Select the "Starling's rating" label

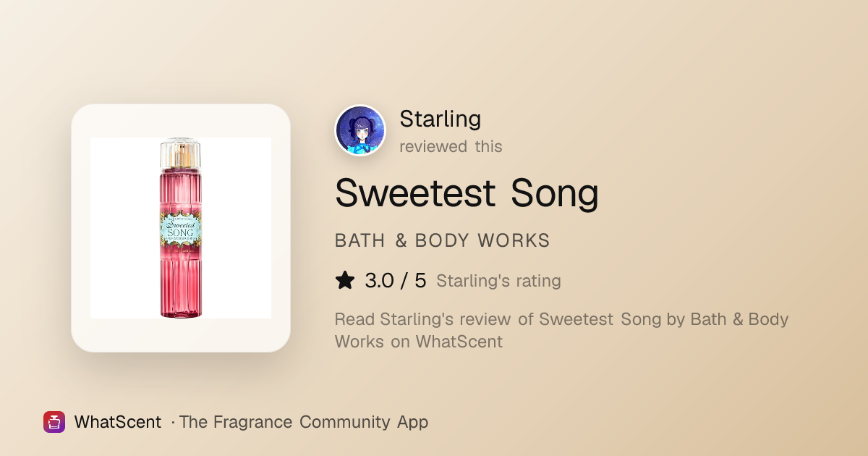[x=498, y=281]
